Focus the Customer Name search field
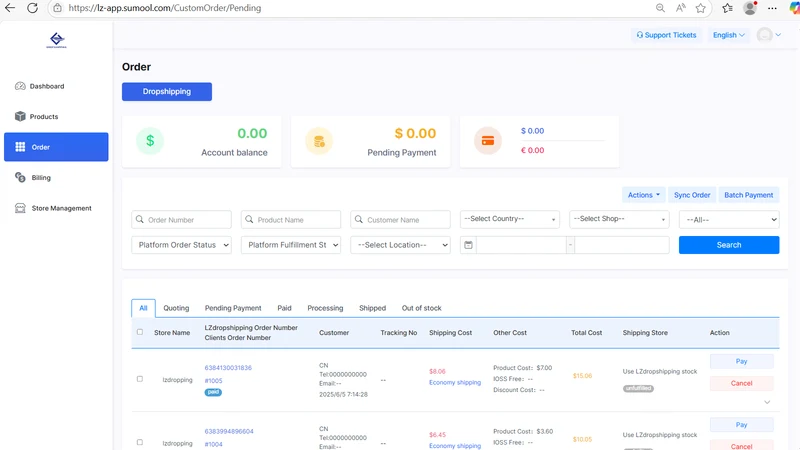The width and height of the screenshot is (800, 450). tap(401, 219)
